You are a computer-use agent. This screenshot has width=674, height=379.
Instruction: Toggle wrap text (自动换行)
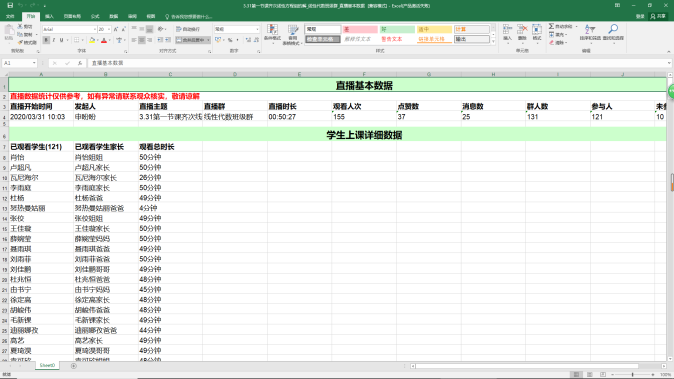coord(188,29)
